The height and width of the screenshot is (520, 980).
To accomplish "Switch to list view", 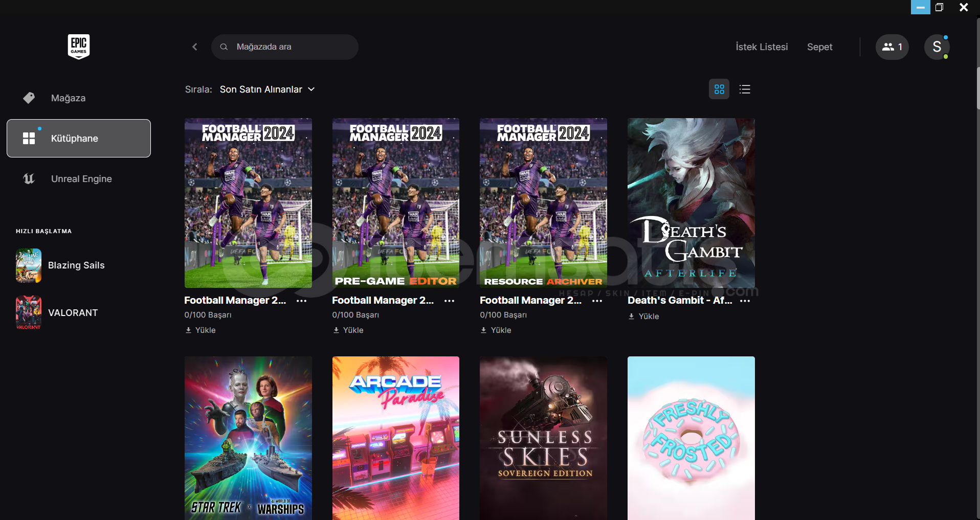I will (745, 89).
